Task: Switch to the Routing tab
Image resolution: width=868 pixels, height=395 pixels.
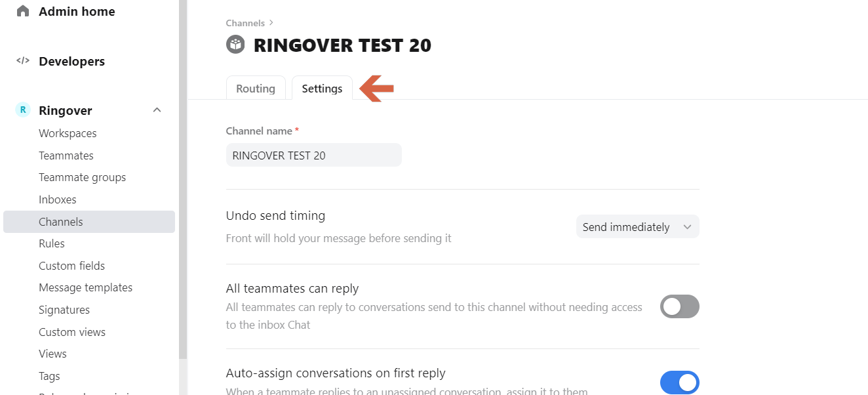Action: pyautogui.click(x=256, y=88)
